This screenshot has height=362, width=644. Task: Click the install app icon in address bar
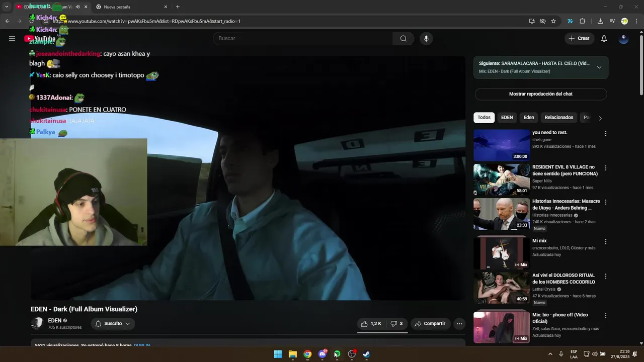(x=532, y=21)
